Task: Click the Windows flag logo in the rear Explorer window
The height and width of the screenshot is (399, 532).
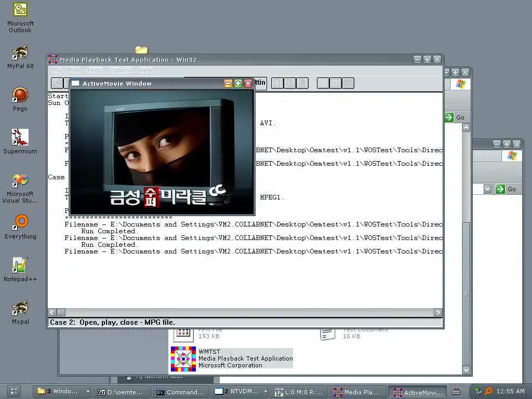Action: (460, 84)
